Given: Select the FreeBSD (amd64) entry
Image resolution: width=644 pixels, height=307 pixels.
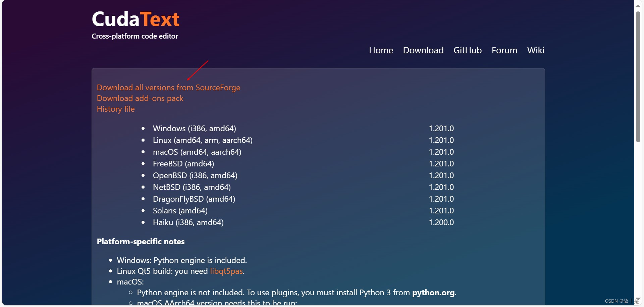Looking at the screenshot, I should tap(183, 164).
